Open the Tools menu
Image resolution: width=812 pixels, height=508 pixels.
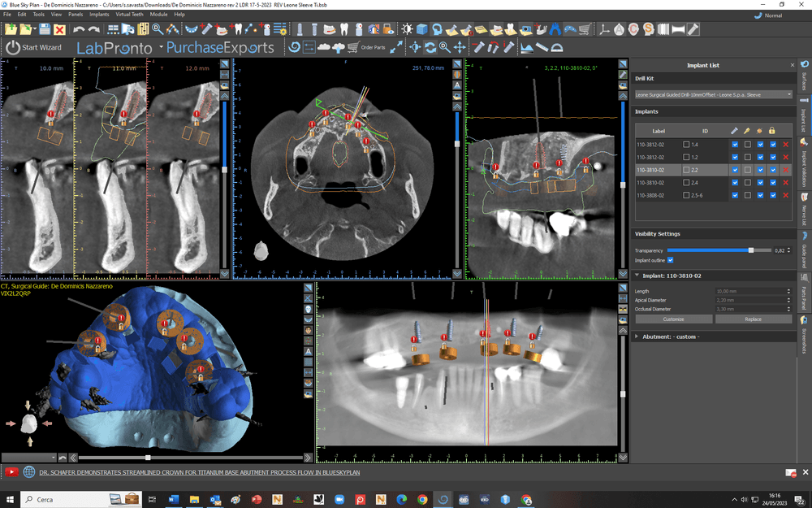pos(39,15)
